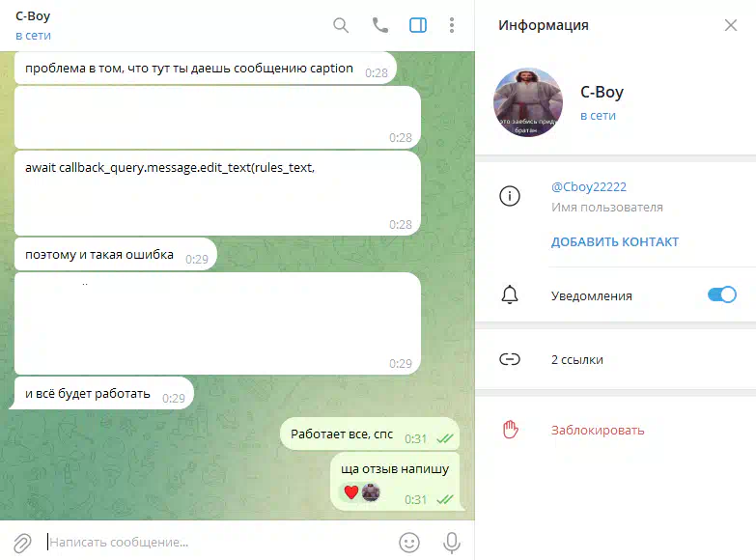Screen dimensions: 756x560
Task: Select Заблокировать to block the user
Action: point(598,430)
